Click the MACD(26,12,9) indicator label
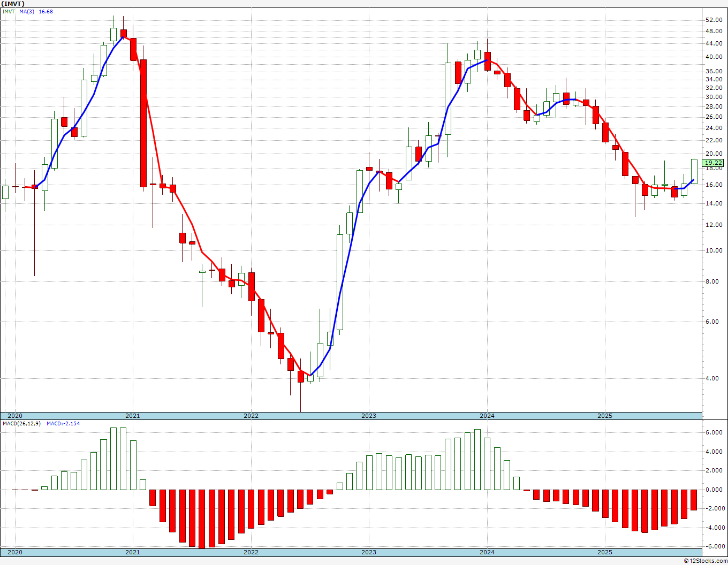 pyautogui.click(x=22, y=423)
